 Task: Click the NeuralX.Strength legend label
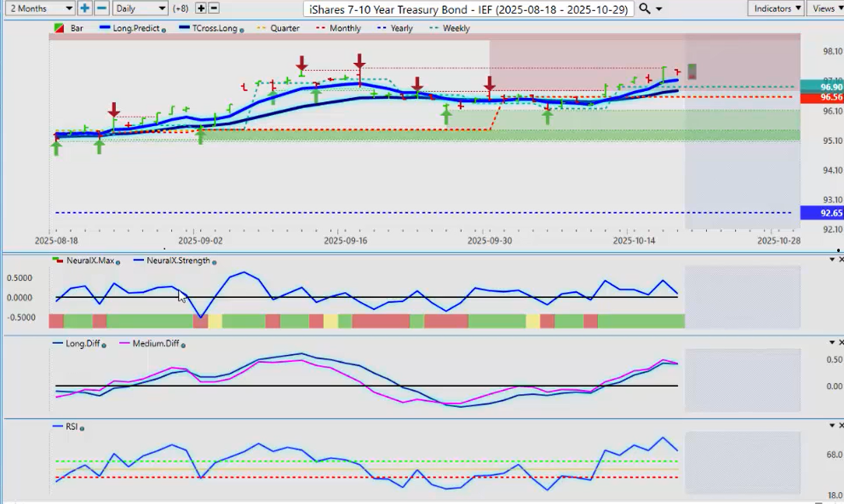pyautogui.click(x=178, y=261)
